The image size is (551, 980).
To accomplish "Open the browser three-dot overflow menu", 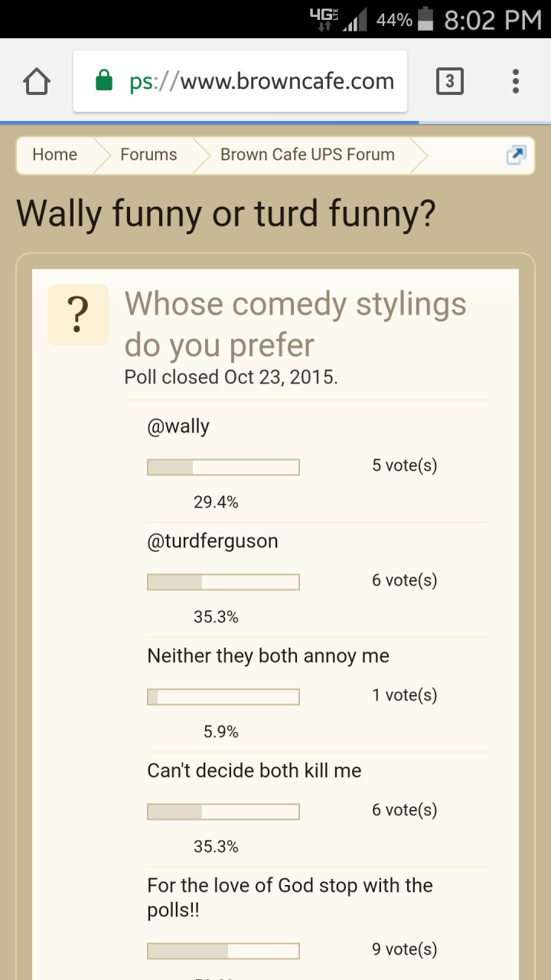I will click(x=516, y=81).
